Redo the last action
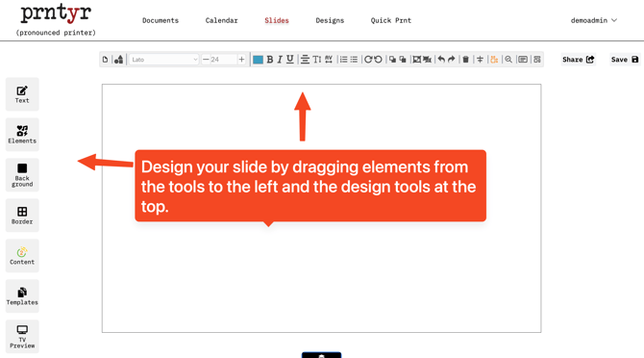The image size is (644, 358). point(452,60)
